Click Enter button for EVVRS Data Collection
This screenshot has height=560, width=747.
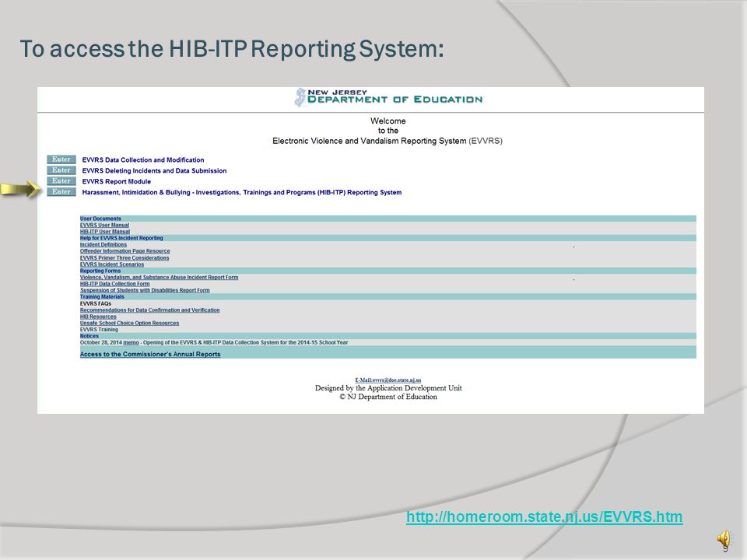[x=61, y=159]
